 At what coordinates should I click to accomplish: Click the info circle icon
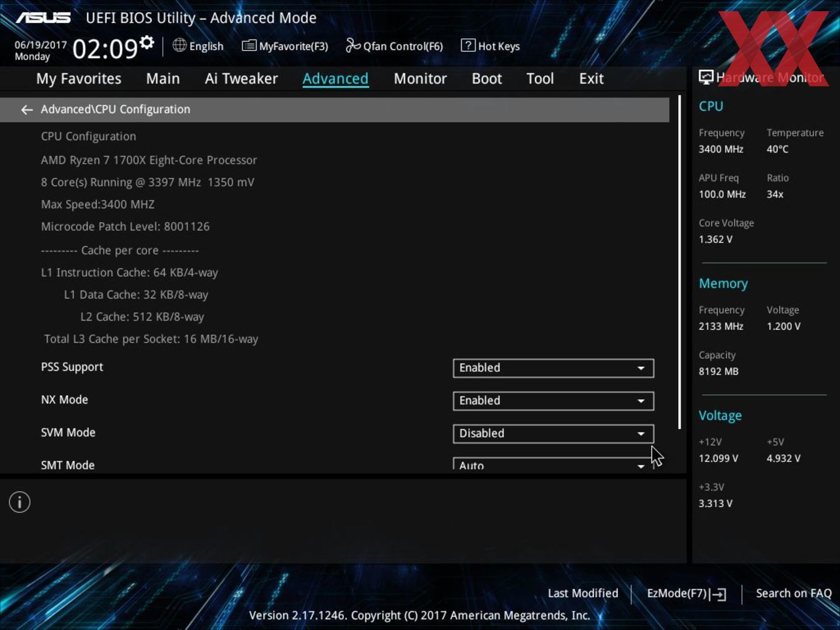pos(20,502)
